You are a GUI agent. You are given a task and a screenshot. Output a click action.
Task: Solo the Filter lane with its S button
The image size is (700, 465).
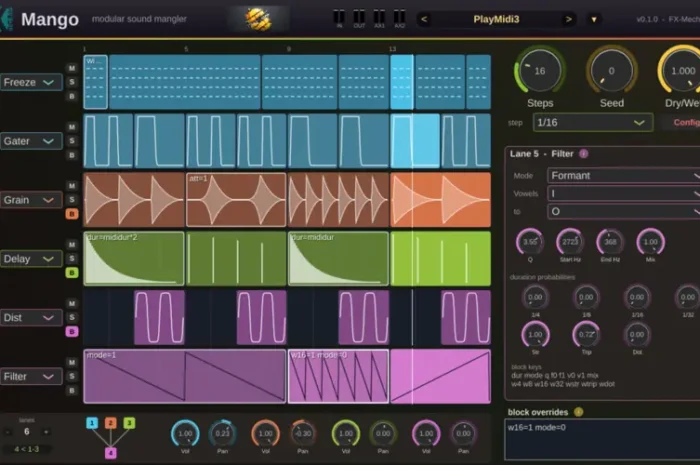coord(72,376)
